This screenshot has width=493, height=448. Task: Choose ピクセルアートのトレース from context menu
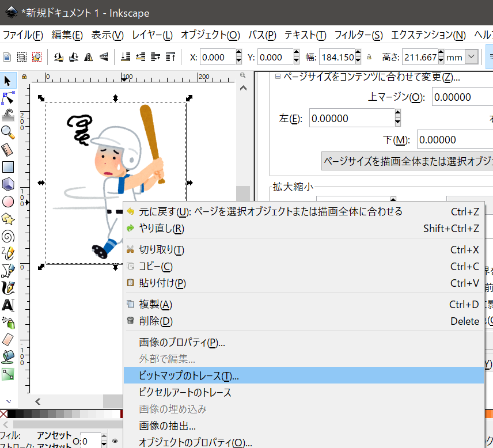tap(304, 392)
